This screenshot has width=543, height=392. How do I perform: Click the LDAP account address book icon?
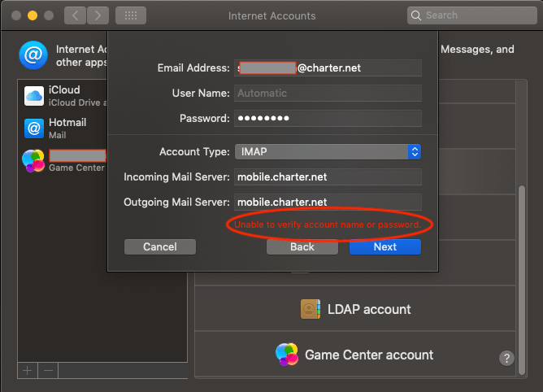(311, 309)
